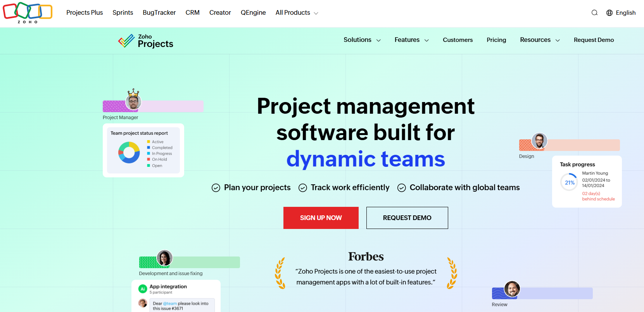644x312 pixels.
Task: Click the blue Review progress bar
Action: 542,293
